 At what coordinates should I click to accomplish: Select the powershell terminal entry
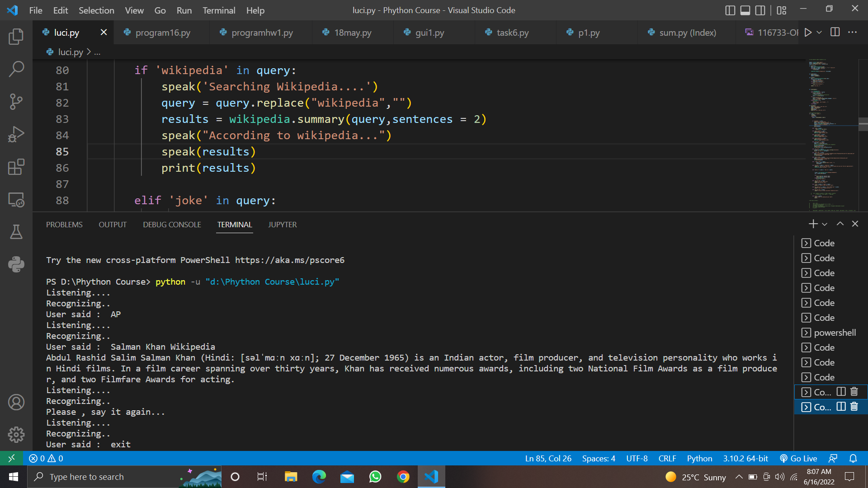[834, 333]
